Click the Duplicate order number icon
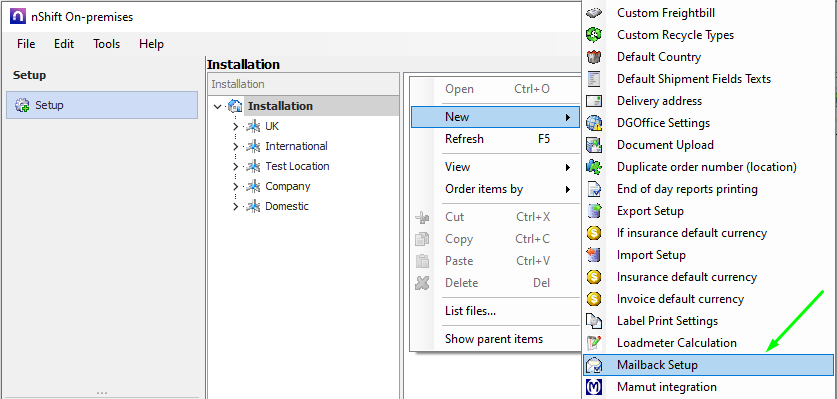This screenshot has width=837, height=399. pos(594,167)
